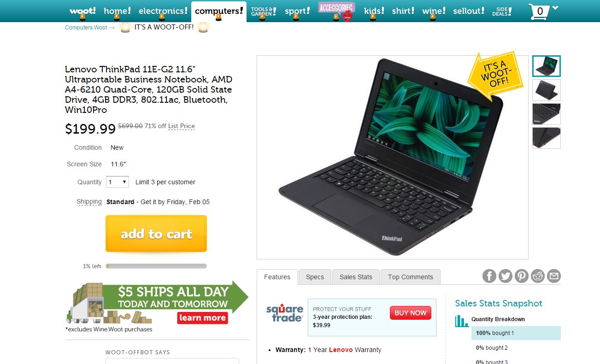Click BUY NOW for protection plan
Viewport: 600px width, 364px height.
tap(411, 313)
